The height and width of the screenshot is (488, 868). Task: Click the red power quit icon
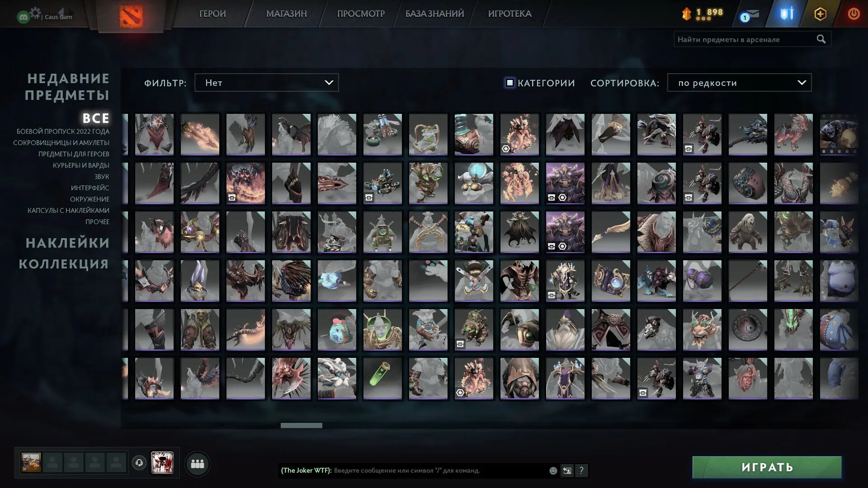pyautogui.click(x=853, y=14)
